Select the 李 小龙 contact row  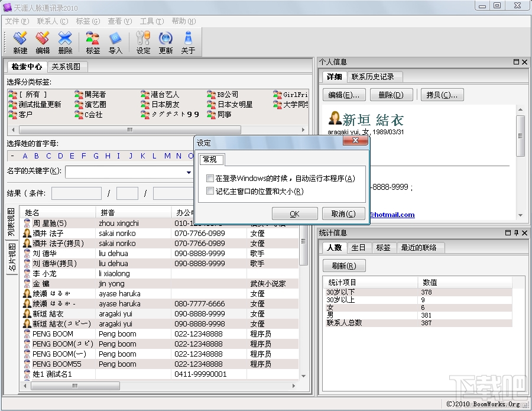tap(160, 273)
